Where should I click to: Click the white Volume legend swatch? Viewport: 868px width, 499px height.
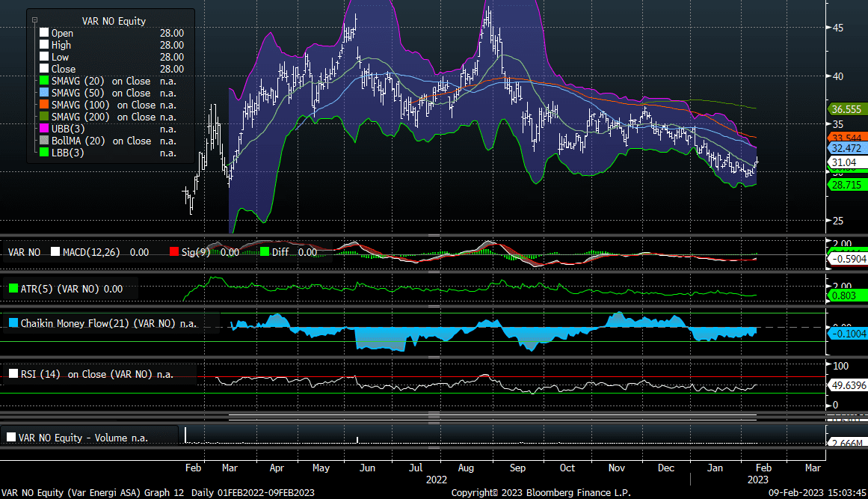tap(11, 437)
